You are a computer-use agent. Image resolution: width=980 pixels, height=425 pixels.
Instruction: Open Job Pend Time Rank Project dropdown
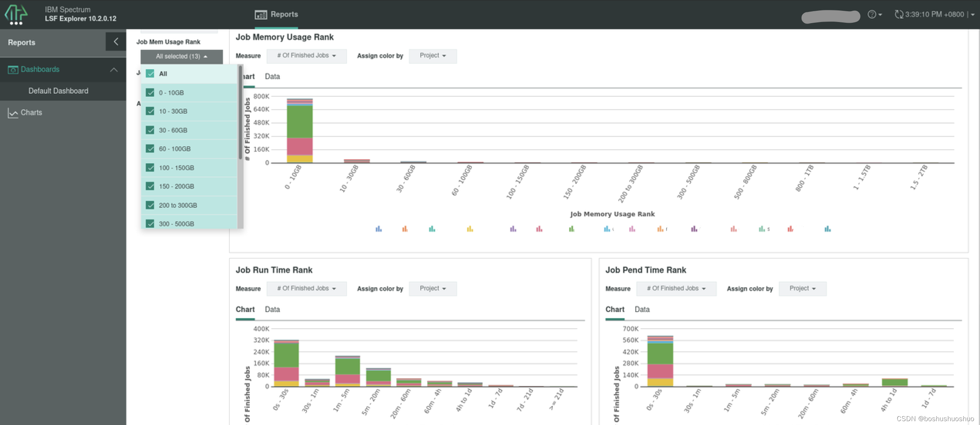pos(802,288)
